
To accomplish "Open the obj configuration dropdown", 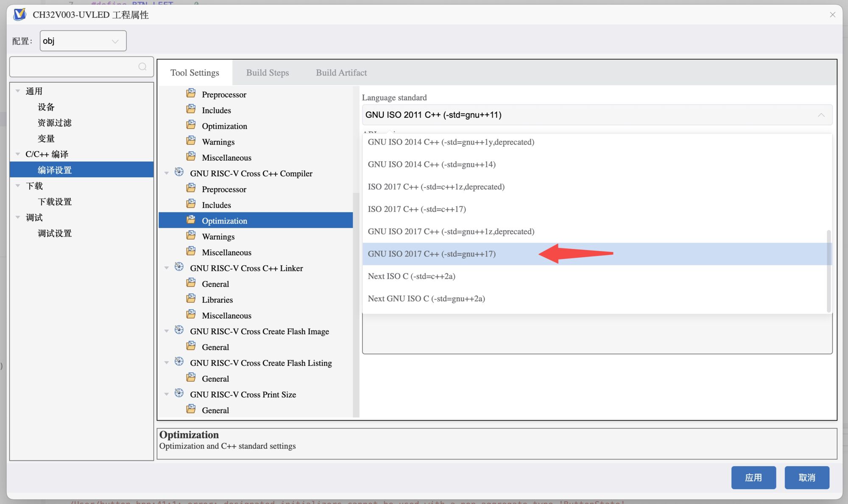I will (x=83, y=41).
